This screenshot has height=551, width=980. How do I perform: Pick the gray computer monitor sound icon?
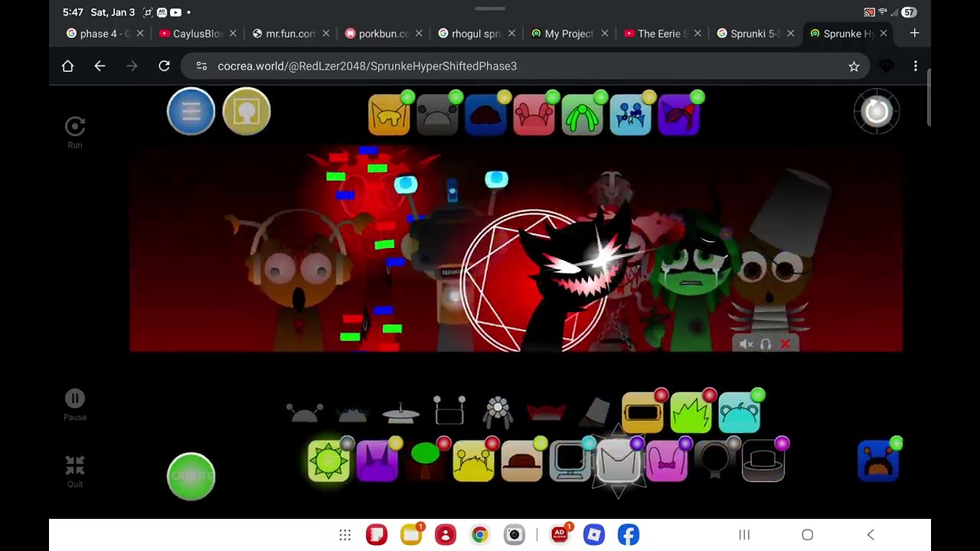[x=570, y=461]
